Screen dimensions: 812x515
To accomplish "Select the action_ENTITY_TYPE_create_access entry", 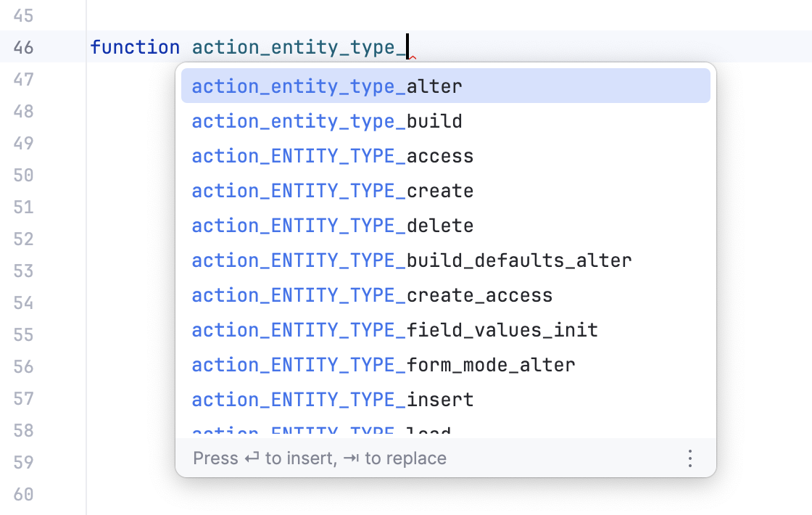I will point(371,294).
